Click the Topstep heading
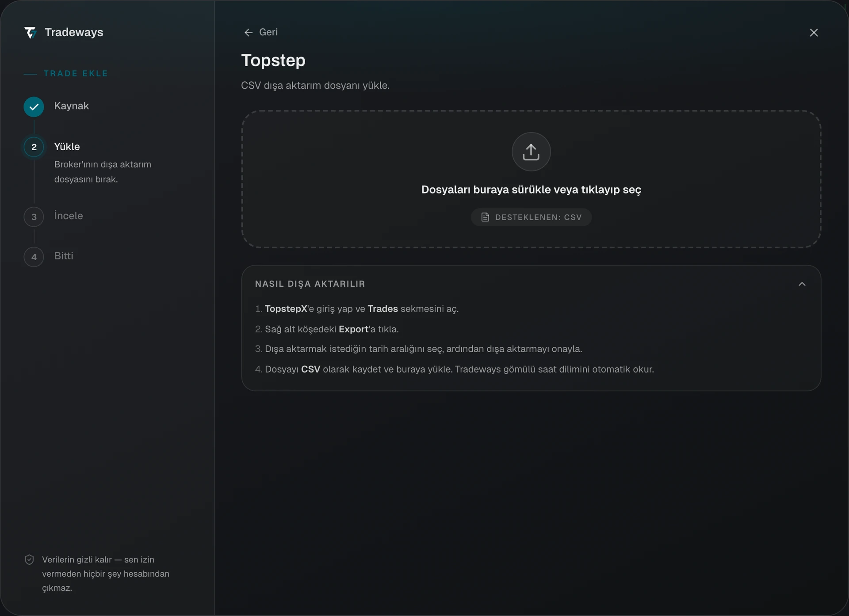The width and height of the screenshot is (849, 616). pos(273,61)
